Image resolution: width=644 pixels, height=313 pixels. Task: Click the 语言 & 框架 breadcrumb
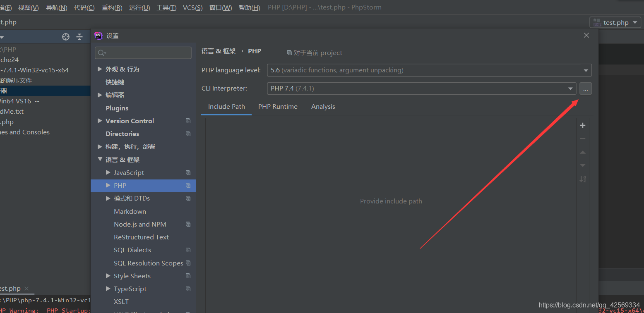tap(219, 51)
